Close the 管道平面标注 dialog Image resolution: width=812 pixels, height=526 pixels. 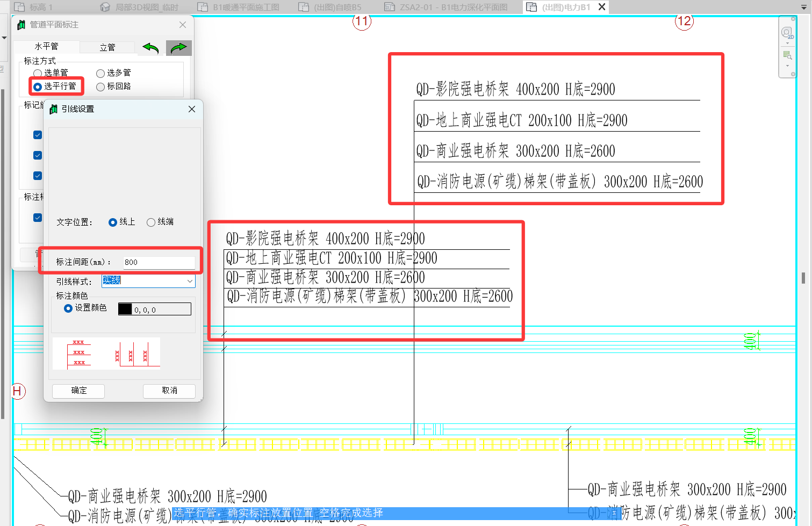coord(183,25)
